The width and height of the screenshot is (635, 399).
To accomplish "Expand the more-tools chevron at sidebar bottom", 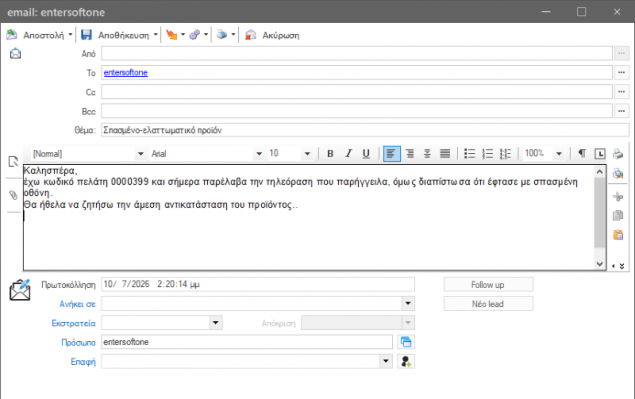I will [x=622, y=266].
